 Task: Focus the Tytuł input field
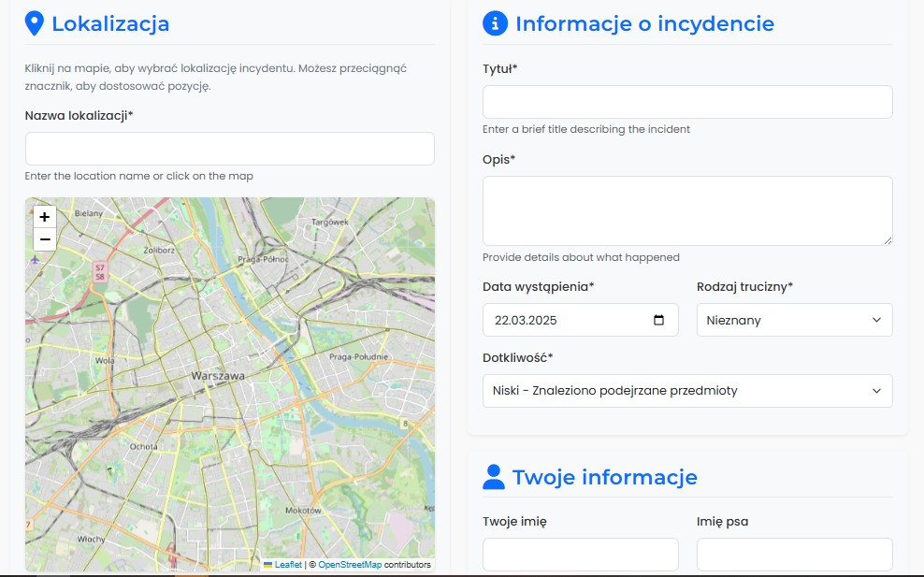[x=687, y=102]
